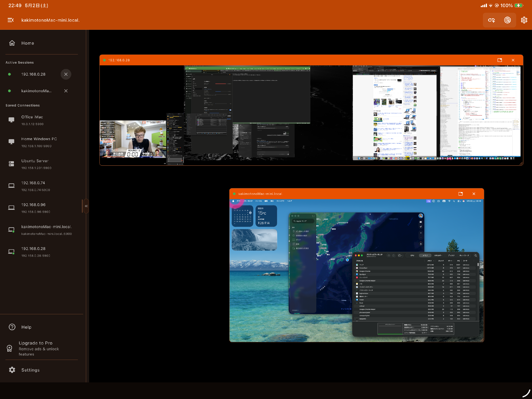
Task: Open the Upgrade to Pro offer
Action: pyautogui.click(x=42, y=348)
